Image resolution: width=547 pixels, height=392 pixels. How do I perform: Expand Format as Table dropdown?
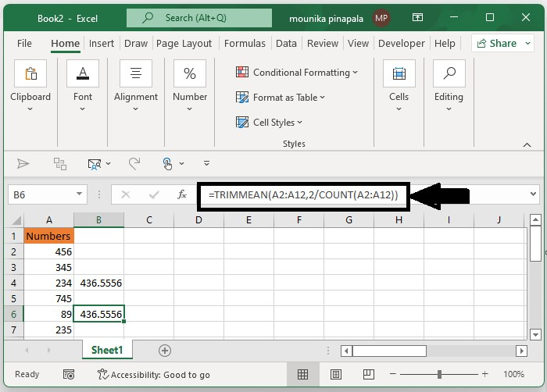point(322,98)
